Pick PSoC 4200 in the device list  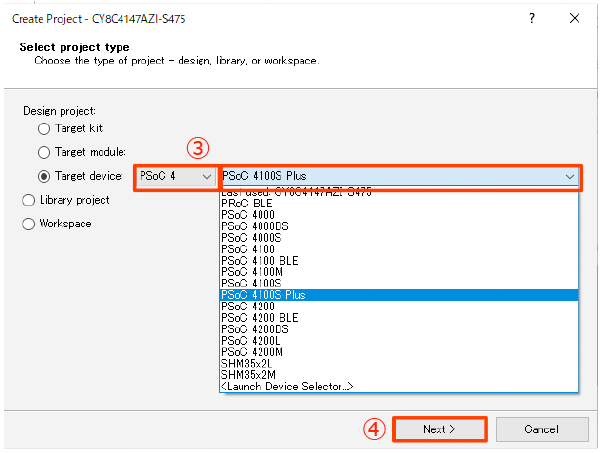pyautogui.click(x=399, y=306)
